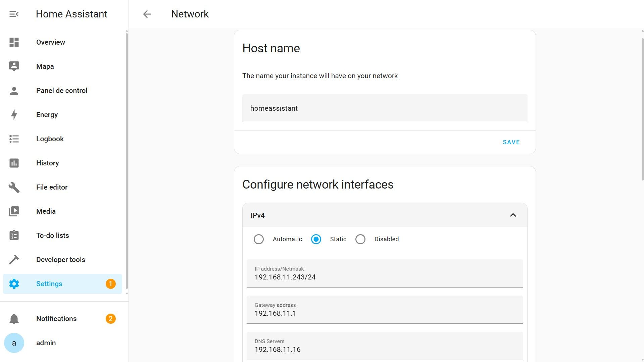
Task: Click the Gateway address field
Action: [x=385, y=310]
